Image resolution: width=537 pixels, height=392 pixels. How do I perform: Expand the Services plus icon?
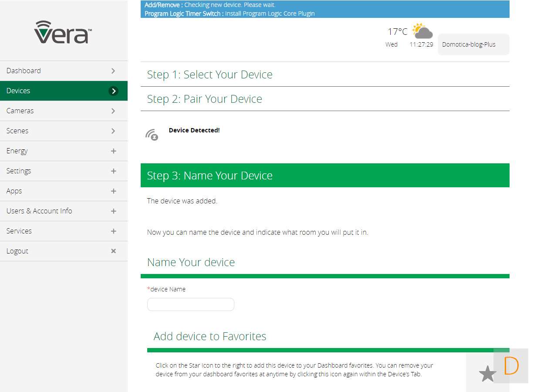[x=113, y=231]
